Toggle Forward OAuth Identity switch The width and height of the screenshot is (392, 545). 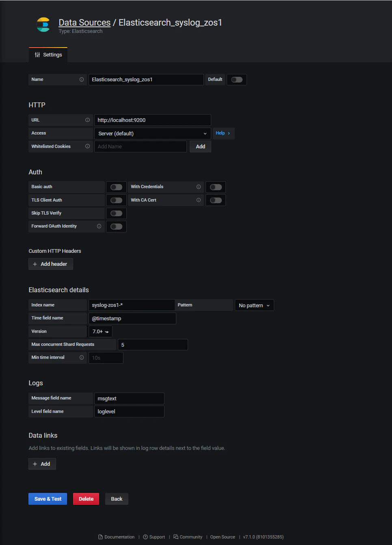coord(117,226)
